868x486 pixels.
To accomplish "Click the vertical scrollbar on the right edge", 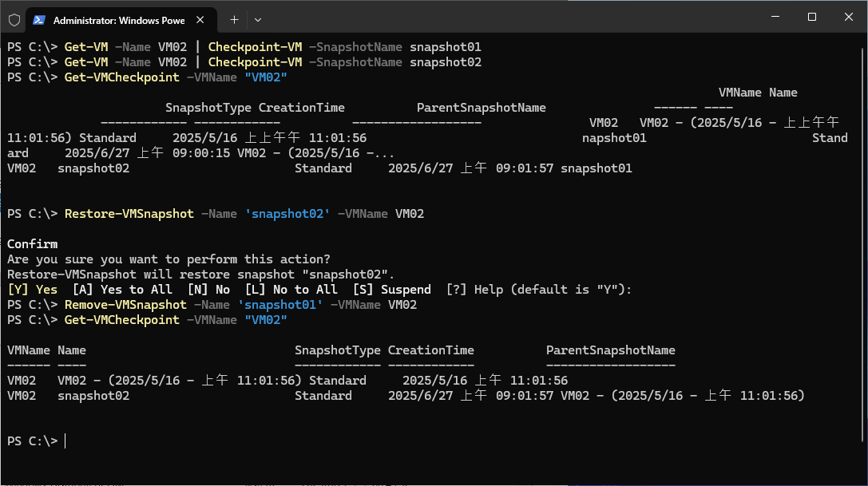I will coord(863,239).
